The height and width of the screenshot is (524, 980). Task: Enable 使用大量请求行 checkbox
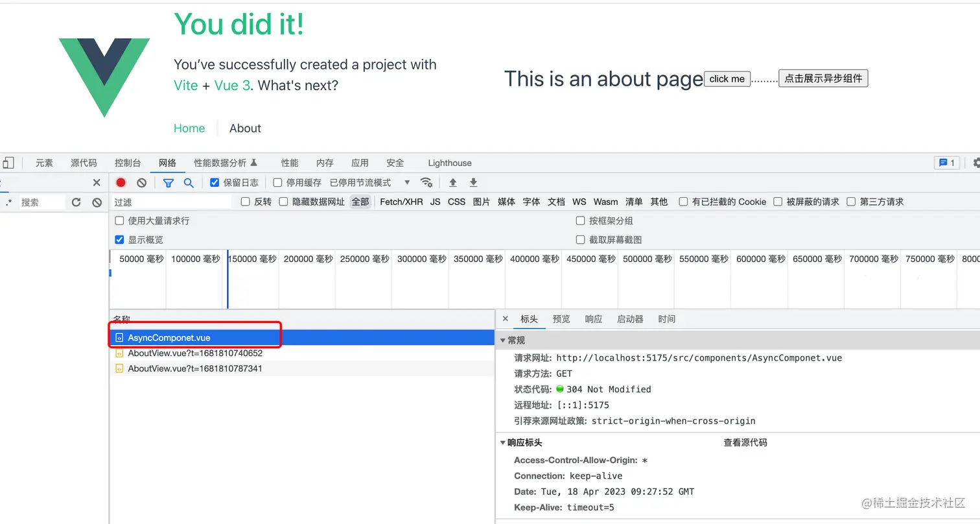119,221
